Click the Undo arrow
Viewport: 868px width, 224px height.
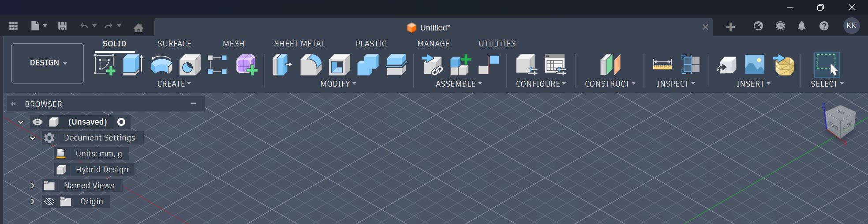click(84, 26)
